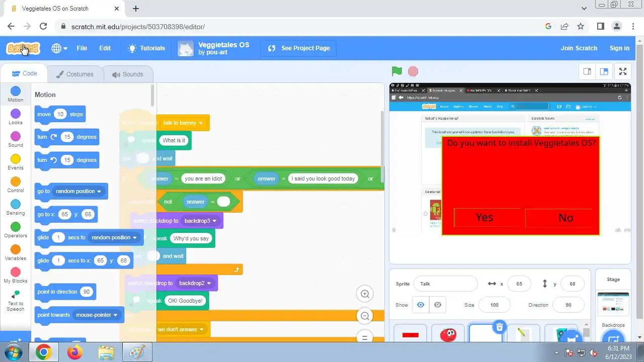The width and height of the screenshot is (644, 362).
Task: Select the Control block category
Action: [16, 185]
